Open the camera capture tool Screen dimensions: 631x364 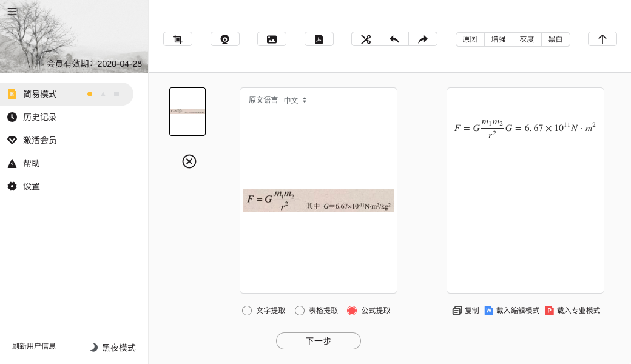tap(224, 38)
